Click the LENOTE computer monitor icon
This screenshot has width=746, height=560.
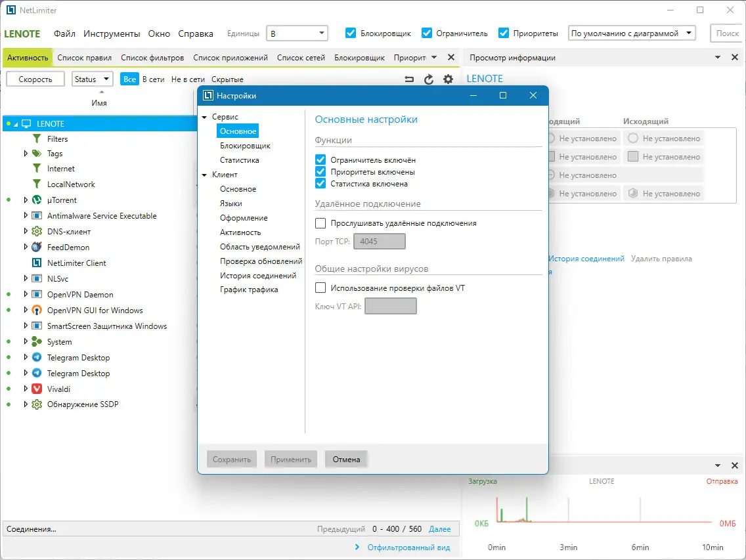point(27,123)
